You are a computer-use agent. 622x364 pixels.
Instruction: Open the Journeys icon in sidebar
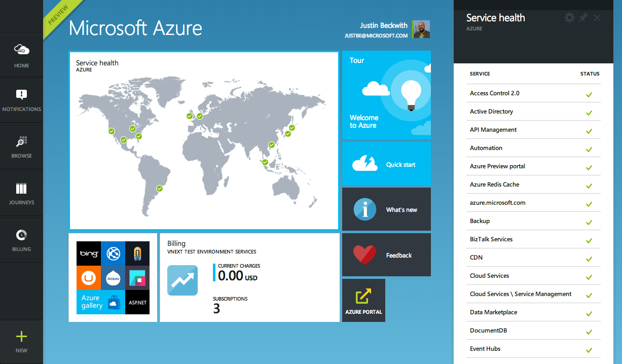pos(21,189)
